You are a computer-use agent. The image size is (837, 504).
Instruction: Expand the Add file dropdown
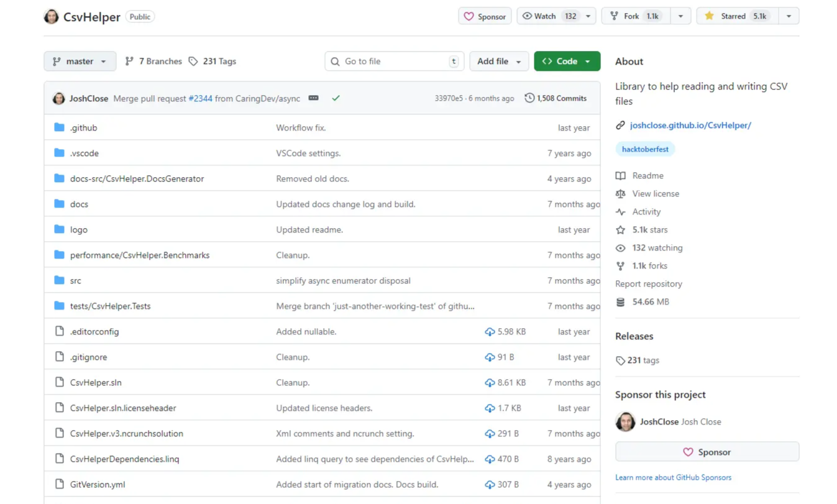[x=498, y=62]
